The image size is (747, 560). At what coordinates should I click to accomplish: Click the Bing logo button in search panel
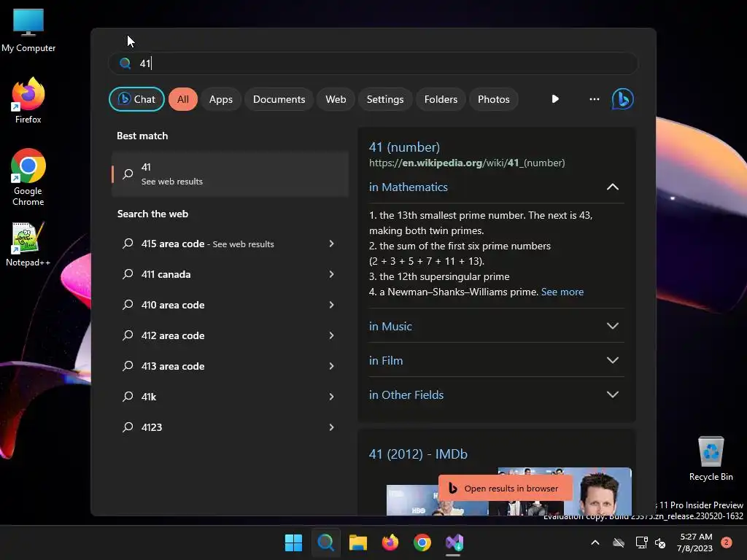[622, 99]
